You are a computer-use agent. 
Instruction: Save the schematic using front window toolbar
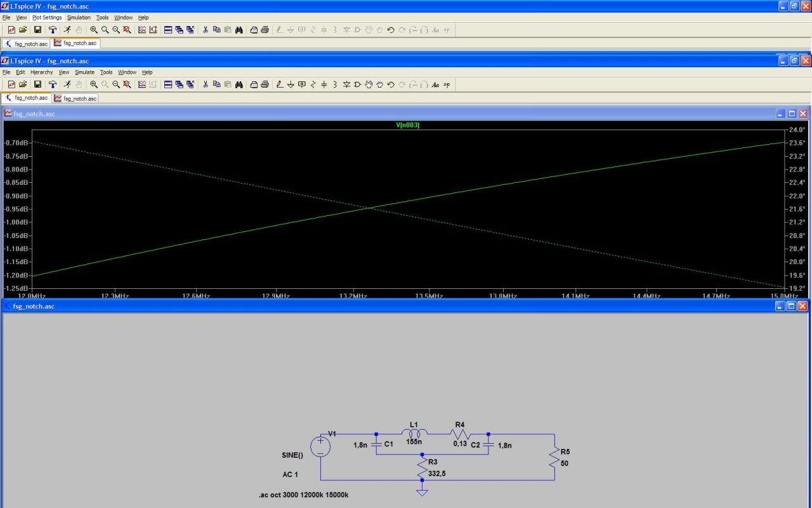tap(37, 84)
